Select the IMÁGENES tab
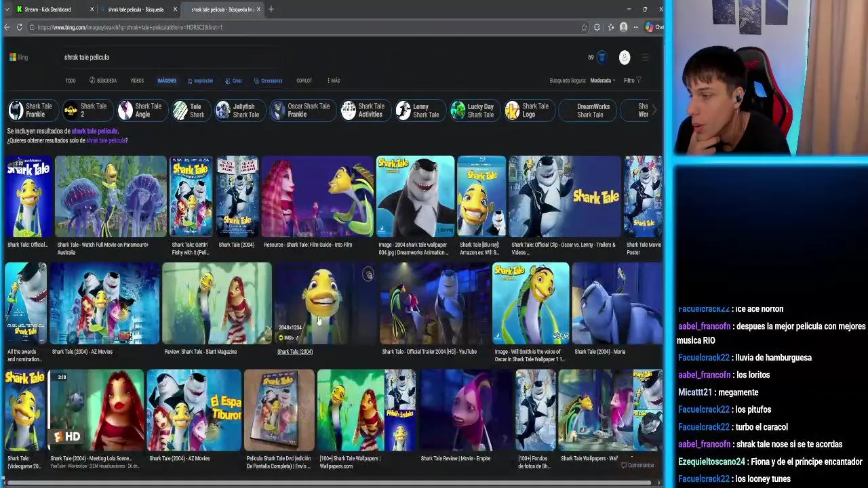868x488 pixels. 167,81
